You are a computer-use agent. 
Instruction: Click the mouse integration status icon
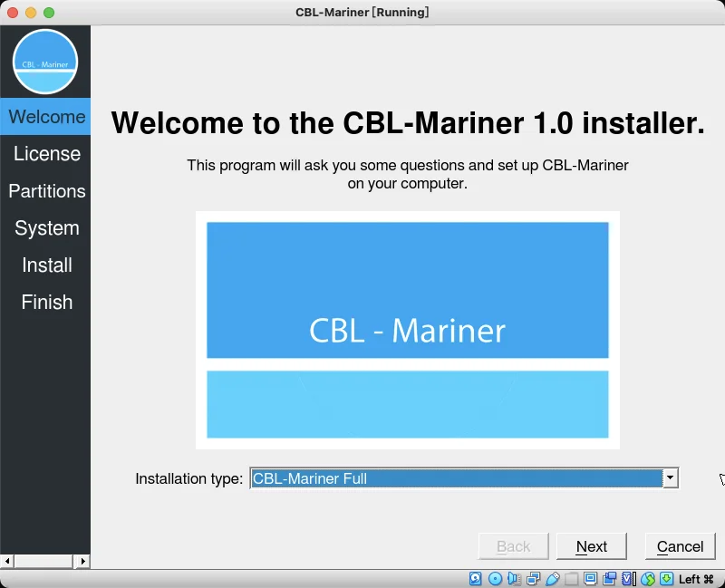[x=648, y=579]
